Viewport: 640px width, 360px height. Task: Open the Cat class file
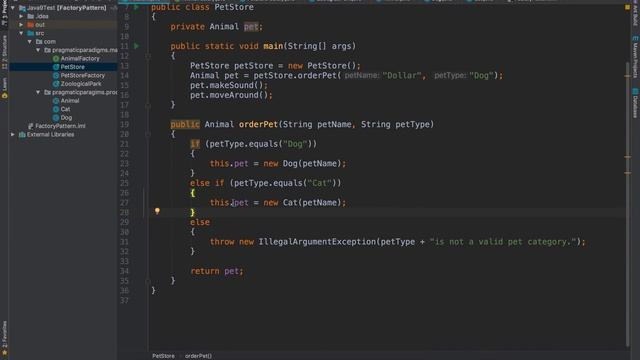pyautogui.click(x=65, y=109)
